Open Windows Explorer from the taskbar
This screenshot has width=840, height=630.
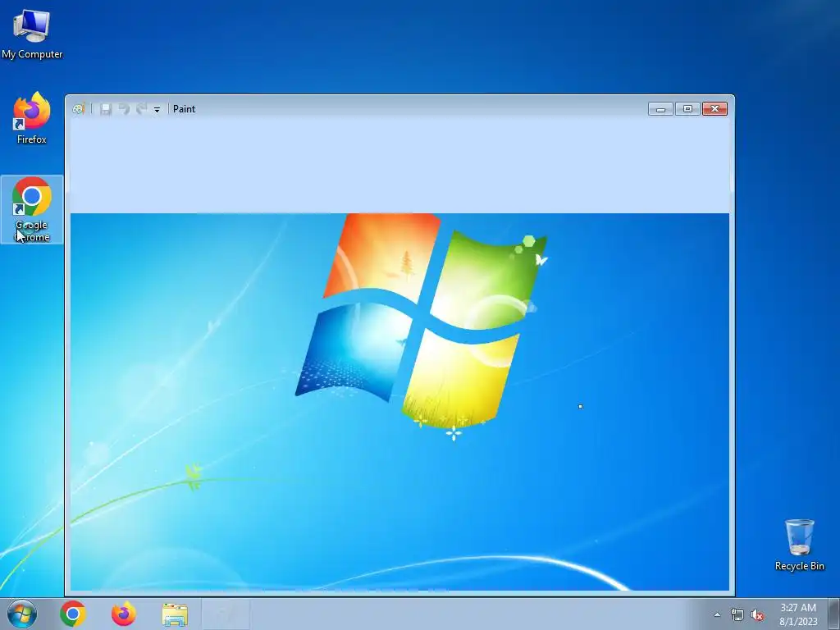pyautogui.click(x=175, y=614)
